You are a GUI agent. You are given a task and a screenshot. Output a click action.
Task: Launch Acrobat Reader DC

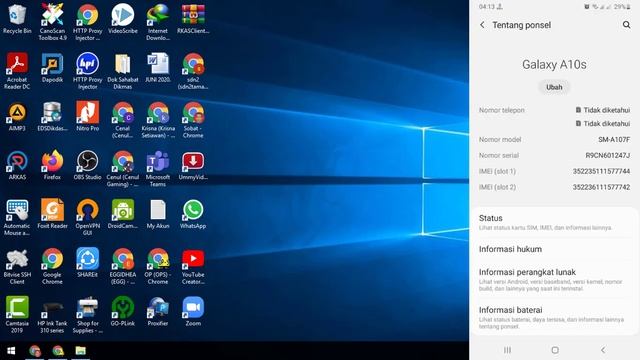pos(17,71)
